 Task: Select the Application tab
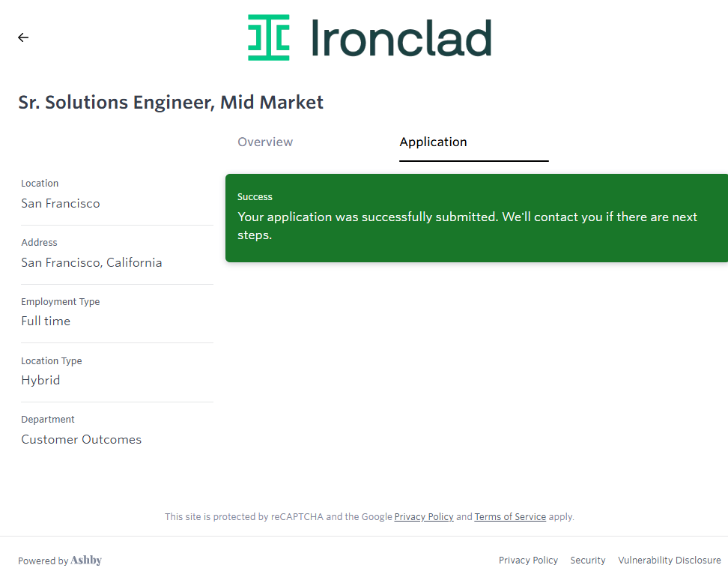[x=433, y=142]
